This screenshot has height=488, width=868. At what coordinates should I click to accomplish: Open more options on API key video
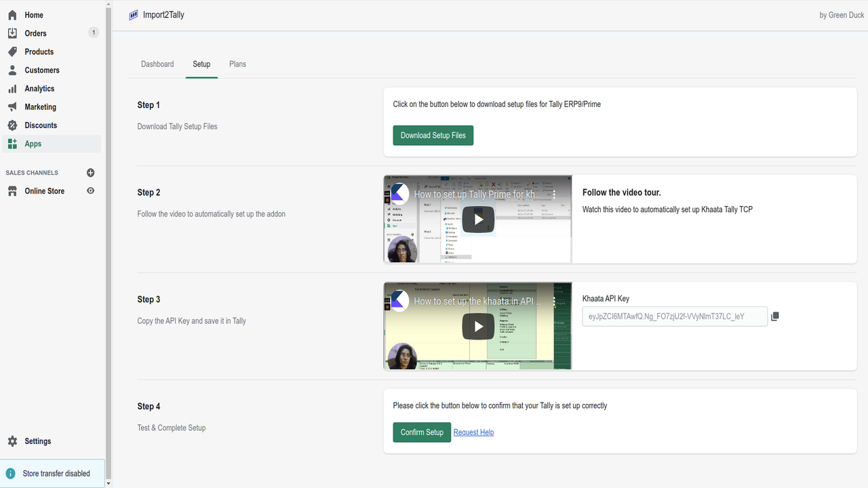(x=554, y=301)
